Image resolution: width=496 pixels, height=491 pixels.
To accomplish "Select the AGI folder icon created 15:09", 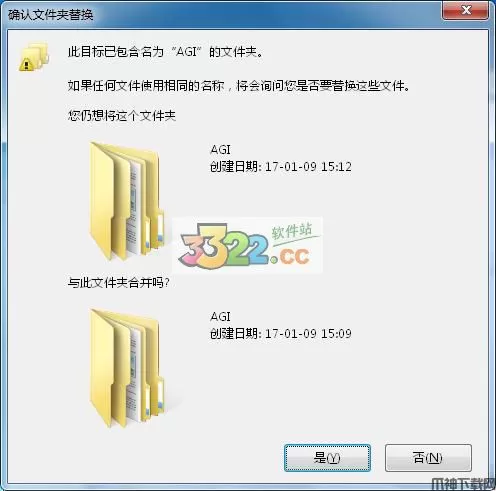I will [127, 368].
